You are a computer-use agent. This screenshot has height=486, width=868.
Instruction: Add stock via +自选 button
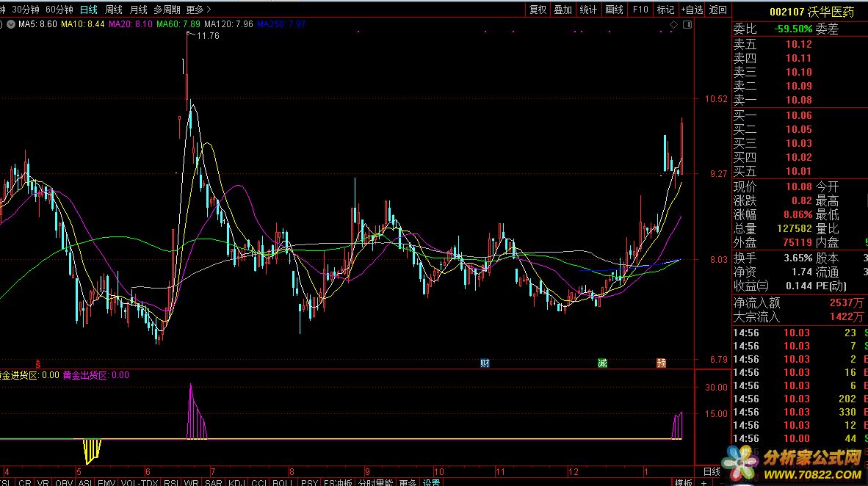(692, 10)
